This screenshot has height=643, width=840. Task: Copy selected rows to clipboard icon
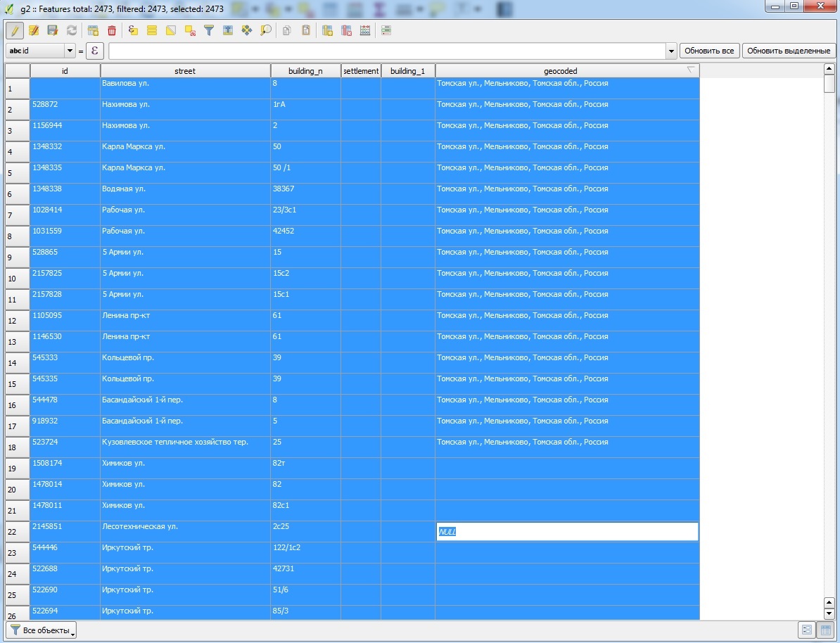tap(287, 30)
